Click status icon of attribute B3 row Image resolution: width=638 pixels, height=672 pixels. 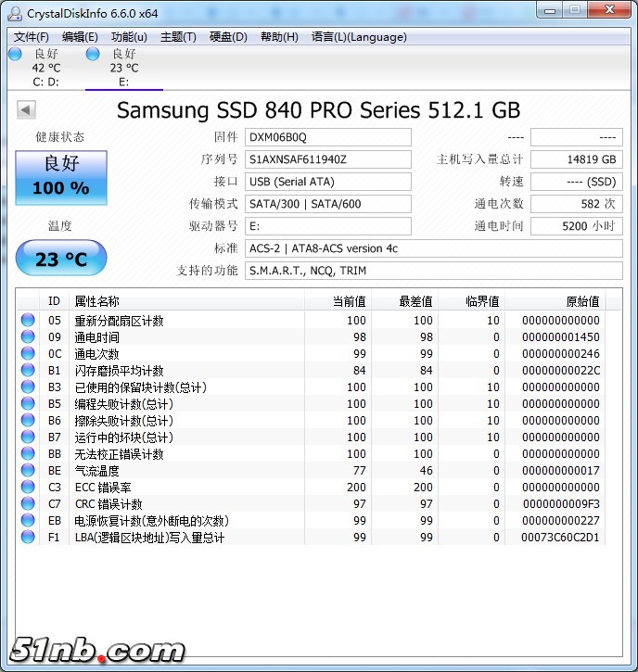click(28, 387)
